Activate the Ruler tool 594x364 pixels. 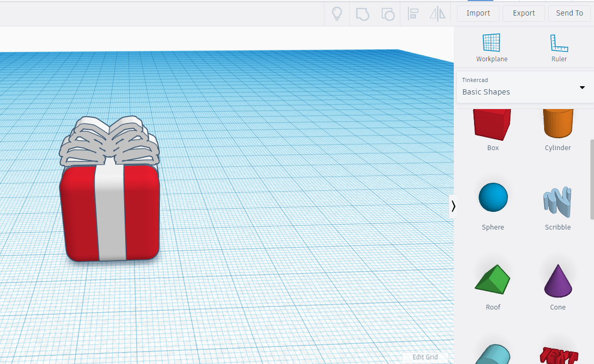pos(559,48)
